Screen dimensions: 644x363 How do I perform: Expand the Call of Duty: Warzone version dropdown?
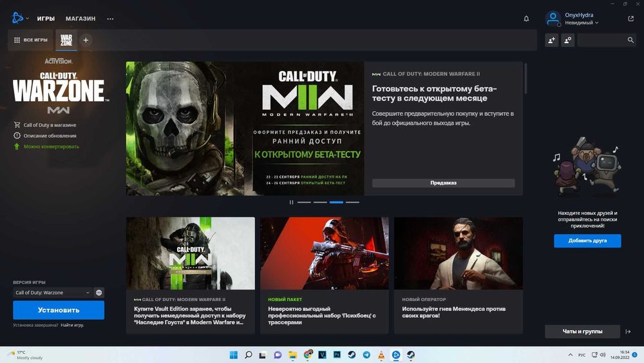52,293
